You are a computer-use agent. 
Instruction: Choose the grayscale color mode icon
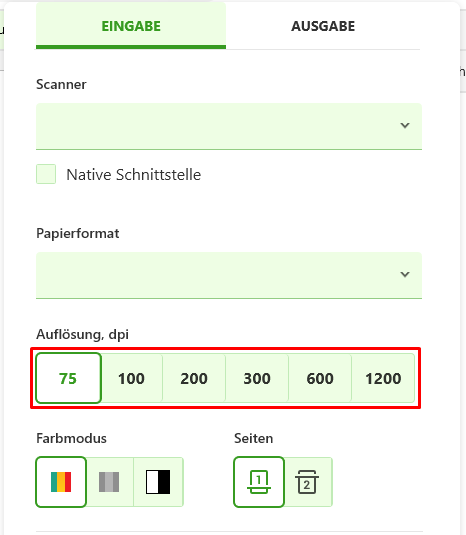click(x=109, y=482)
